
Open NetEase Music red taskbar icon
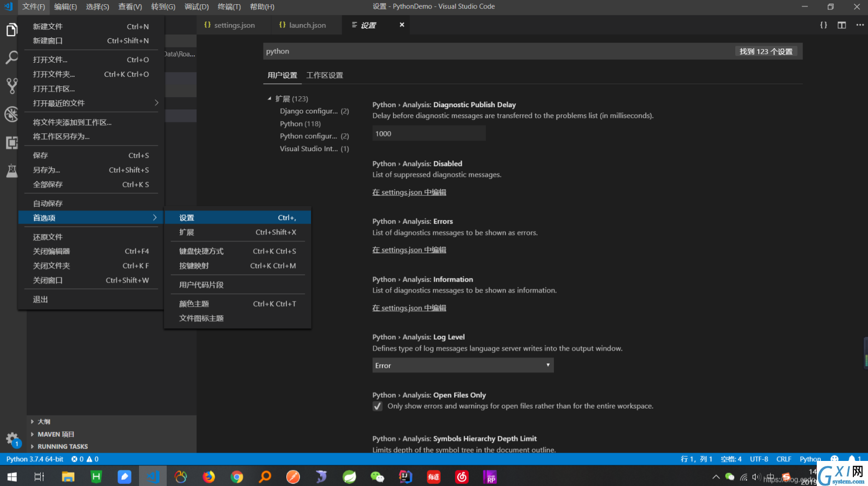[x=462, y=477]
